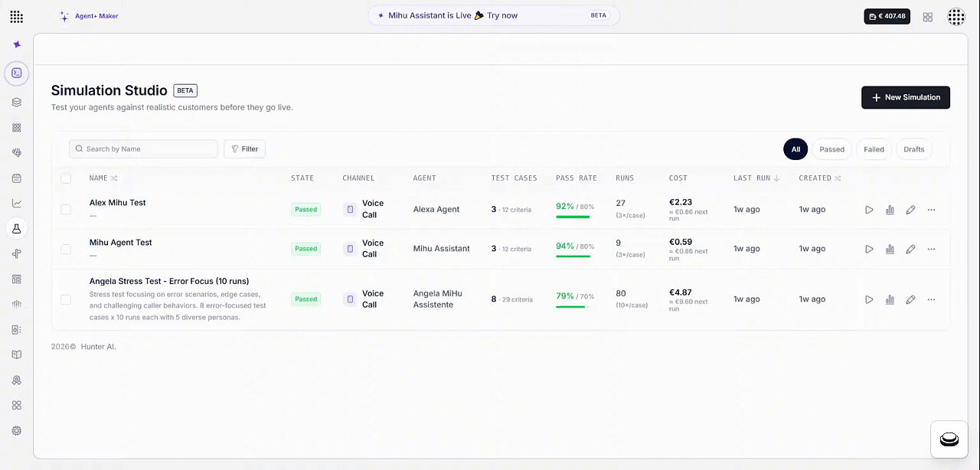Click the COST column header
The image size is (980, 470).
[678, 178]
